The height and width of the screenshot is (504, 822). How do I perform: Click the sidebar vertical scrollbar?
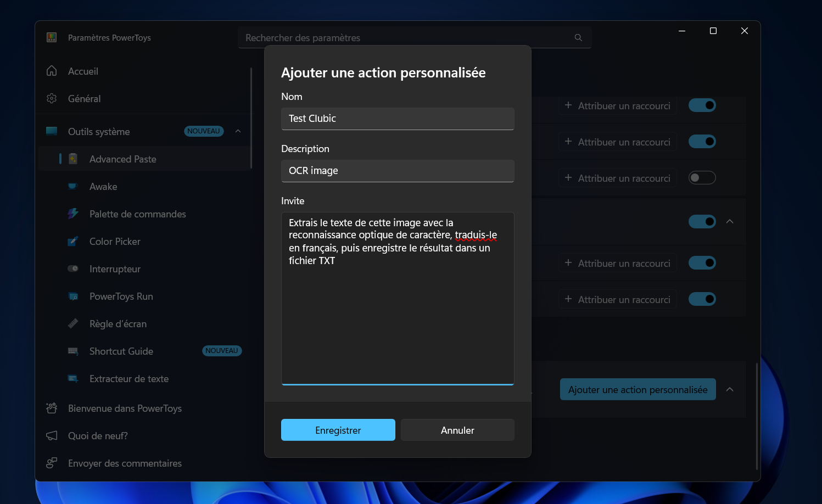251,118
